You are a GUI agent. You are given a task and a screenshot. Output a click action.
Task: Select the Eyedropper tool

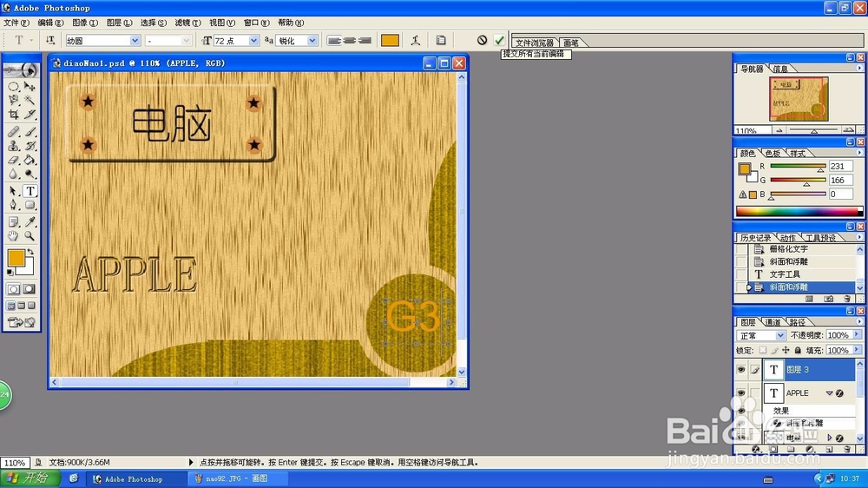[x=30, y=222]
